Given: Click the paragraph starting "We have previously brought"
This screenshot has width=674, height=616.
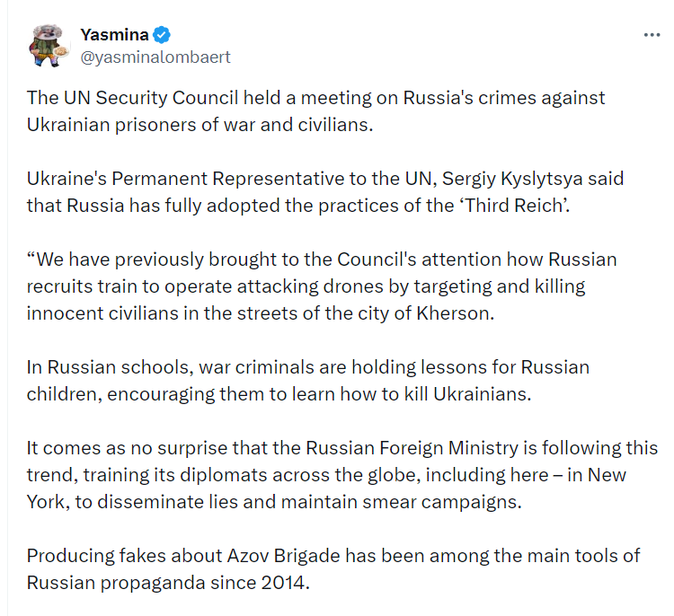Looking at the screenshot, I should pos(322,286).
